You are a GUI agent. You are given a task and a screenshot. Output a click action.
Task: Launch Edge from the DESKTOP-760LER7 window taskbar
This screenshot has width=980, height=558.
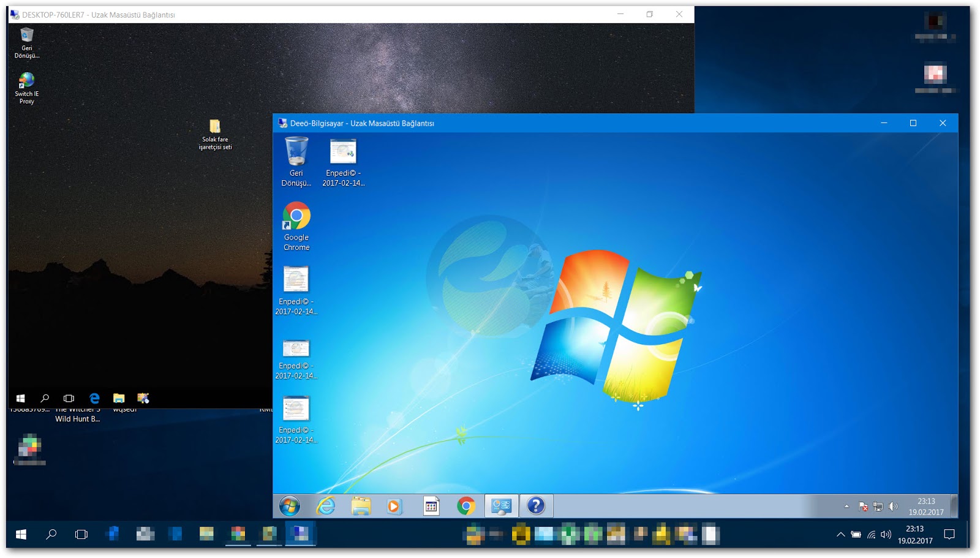pos(94,398)
